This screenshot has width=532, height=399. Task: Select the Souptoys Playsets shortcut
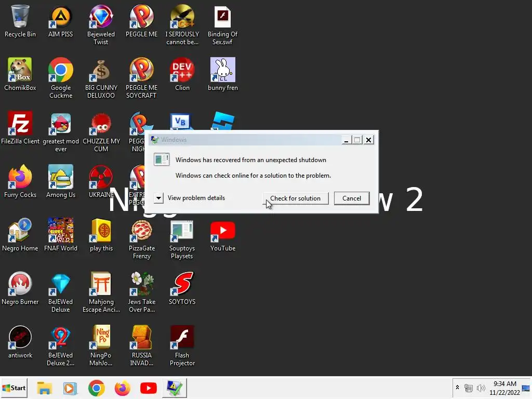point(182,239)
